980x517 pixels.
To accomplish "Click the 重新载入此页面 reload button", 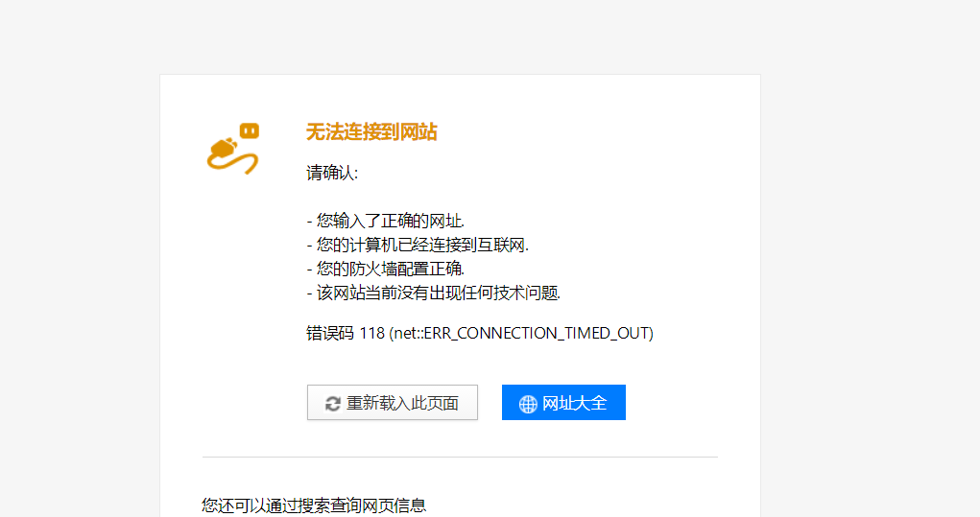I will [x=393, y=403].
